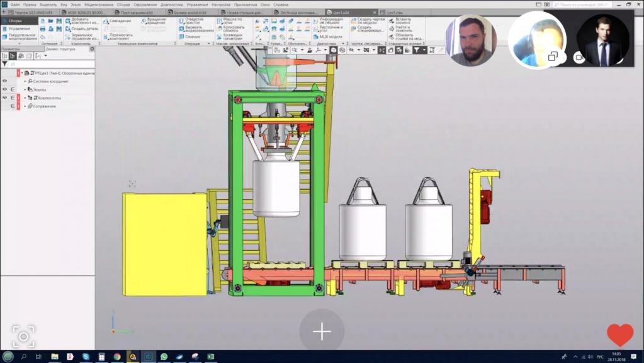Screen dimensions: 644x363
Task: Select the Сборка toolbar set
Action: [20, 21]
